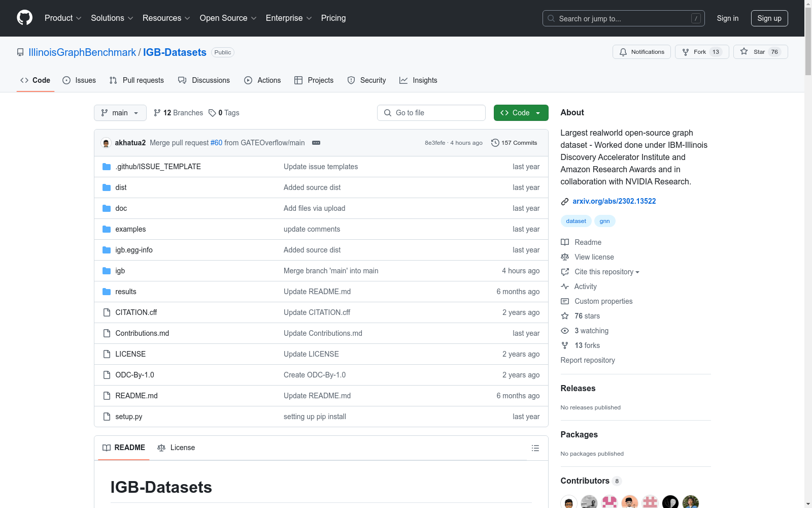The height and width of the screenshot is (508, 812).
Task: Click the repository icon before IllinoisGraphBenchmark
Action: [x=20, y=52]
